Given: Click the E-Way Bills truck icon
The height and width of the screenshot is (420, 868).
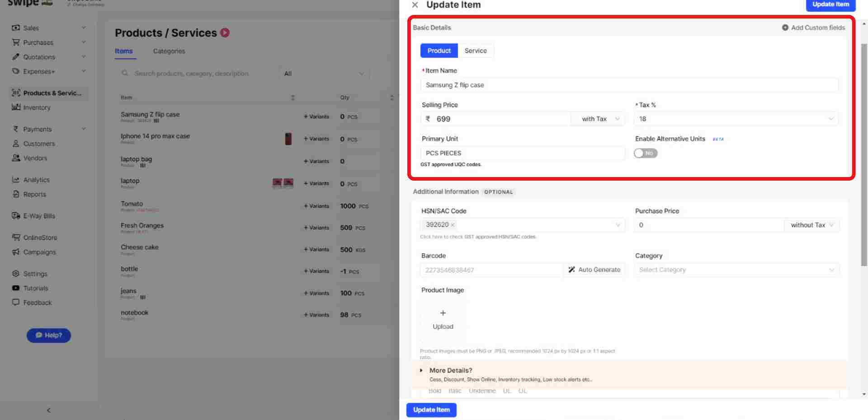Looking at the screenshot, I should click(x=16, y=216).
